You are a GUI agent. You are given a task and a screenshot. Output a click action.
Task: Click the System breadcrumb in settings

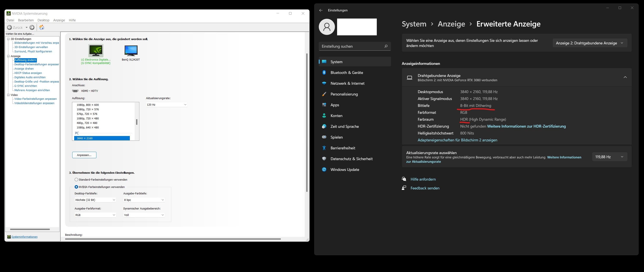[x=414, y=24]
